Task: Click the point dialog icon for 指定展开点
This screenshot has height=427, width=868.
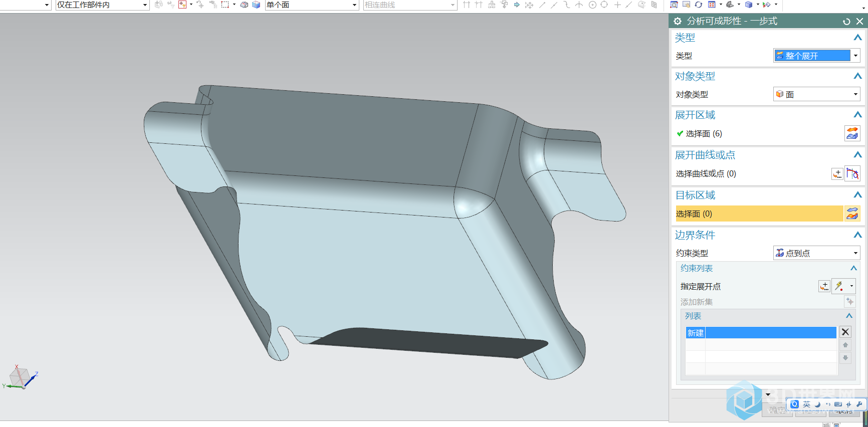Action: click(824, 286)
